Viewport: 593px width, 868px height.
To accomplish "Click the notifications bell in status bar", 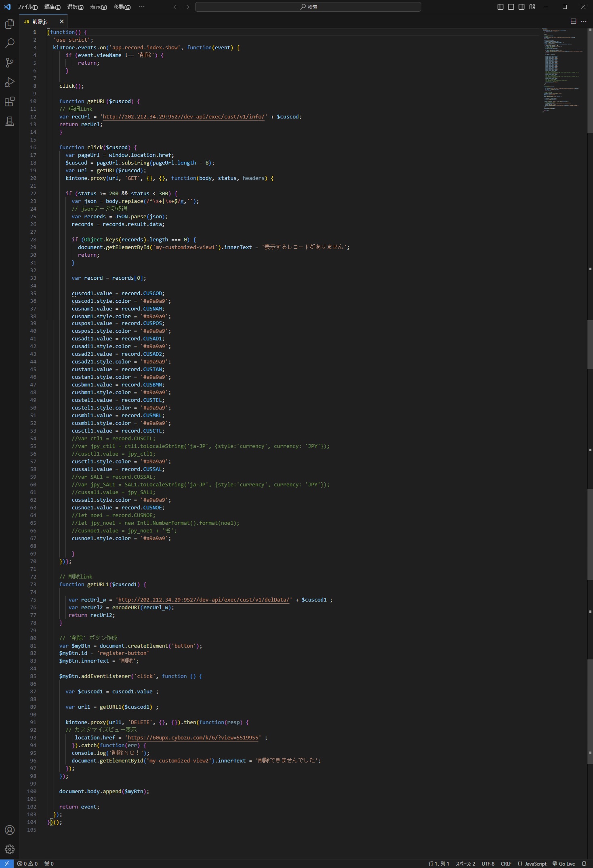I will click(x=584, y=864).
